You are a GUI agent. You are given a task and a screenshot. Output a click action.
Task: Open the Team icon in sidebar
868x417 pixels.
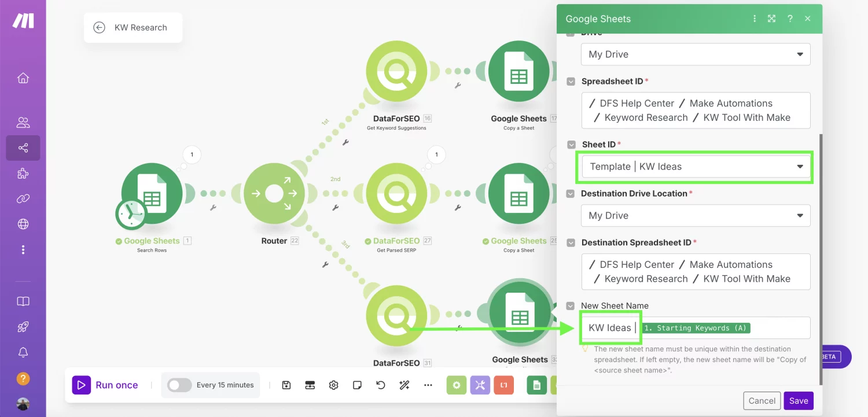(23, 122)
